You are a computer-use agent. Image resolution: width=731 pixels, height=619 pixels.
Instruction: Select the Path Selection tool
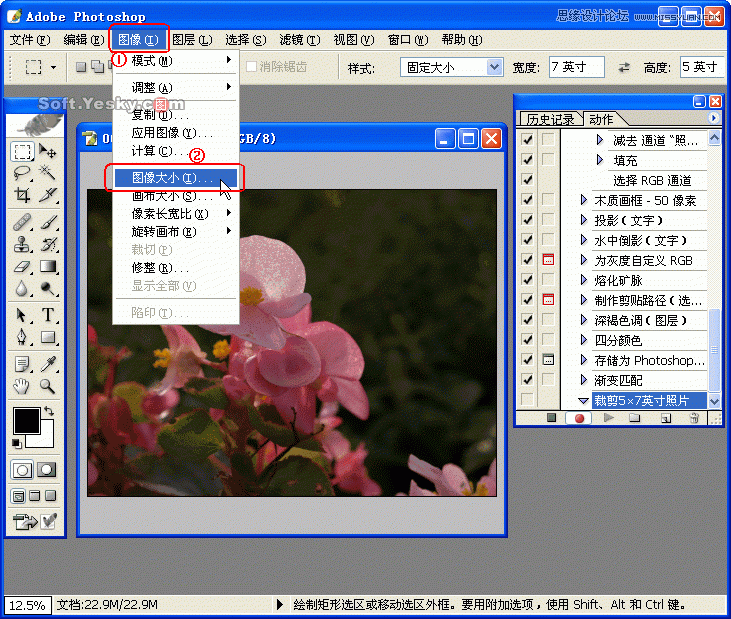(22, 315)
